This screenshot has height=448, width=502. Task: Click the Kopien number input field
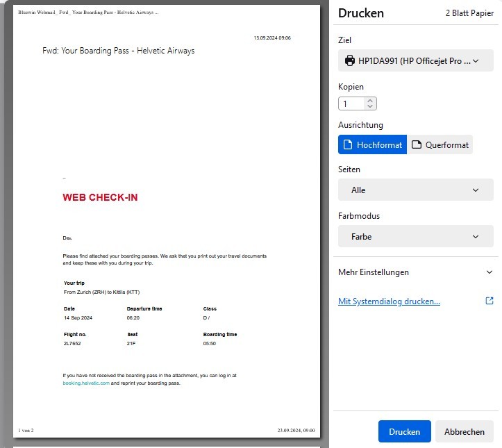pos(351,103)
